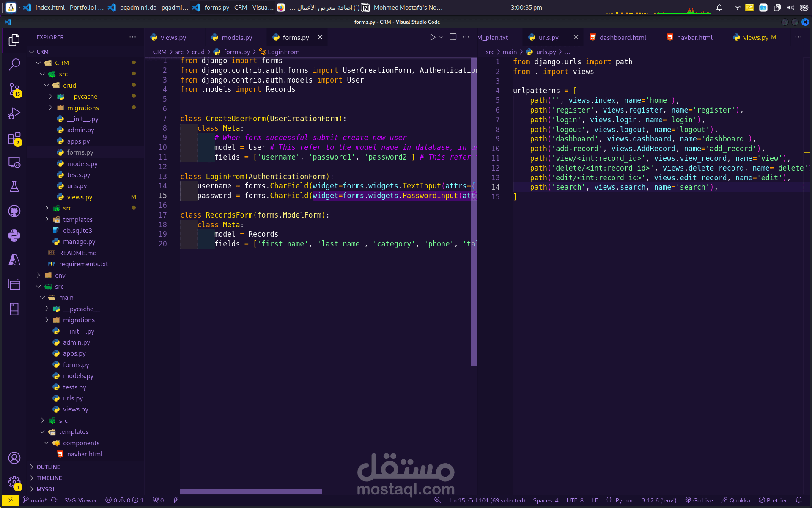Viewport: 812px width, 508px height.
Task: Open the Run and Debug view
Action: point(14,113)
